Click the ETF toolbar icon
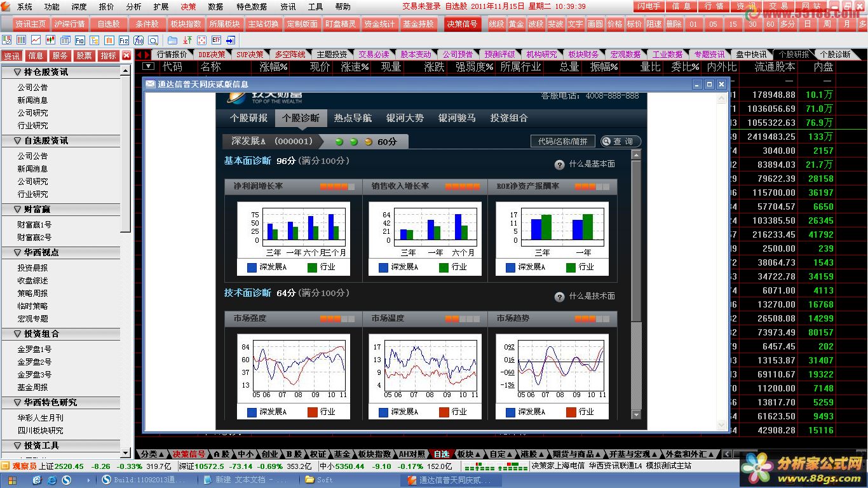 pyautogui.click(x=216, y=40)
